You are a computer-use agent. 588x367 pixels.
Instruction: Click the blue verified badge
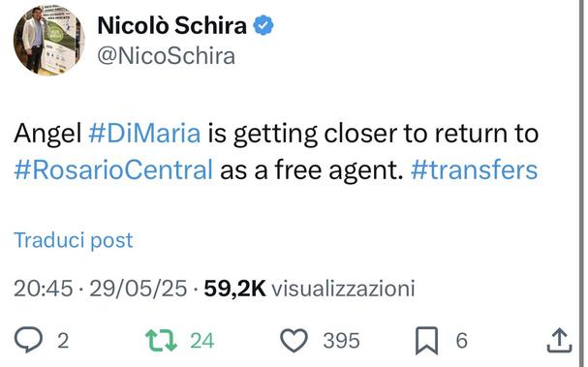[263, 25]
